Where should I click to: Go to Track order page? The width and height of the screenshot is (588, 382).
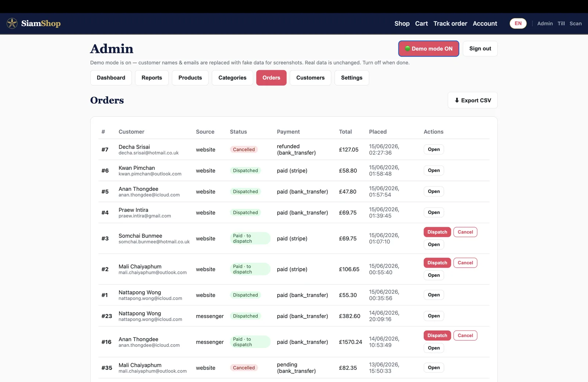(x=450, y=24)
